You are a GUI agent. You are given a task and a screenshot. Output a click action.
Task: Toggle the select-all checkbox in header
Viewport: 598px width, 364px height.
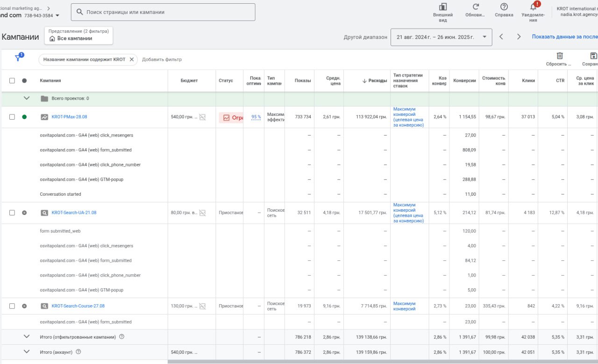pos(12,81)
